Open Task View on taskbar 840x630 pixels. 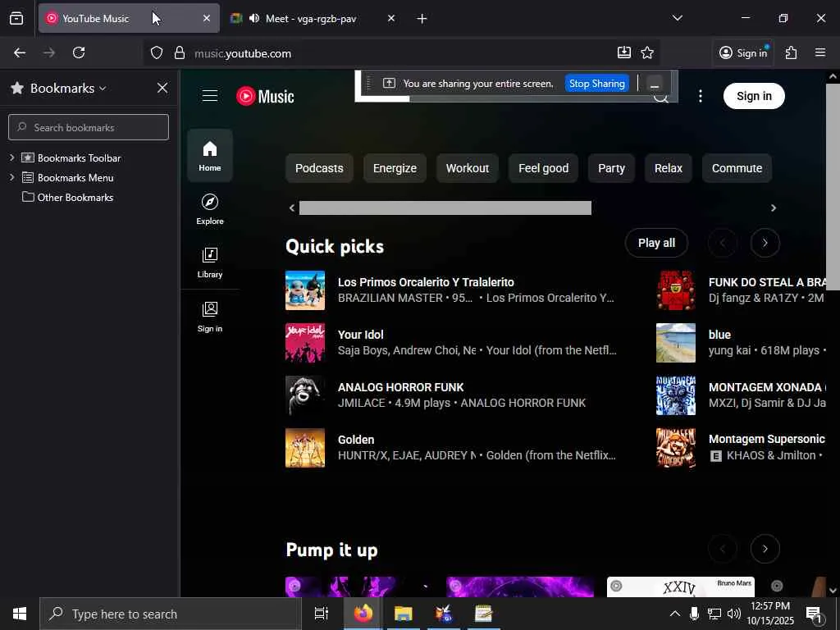pos(321,614)
